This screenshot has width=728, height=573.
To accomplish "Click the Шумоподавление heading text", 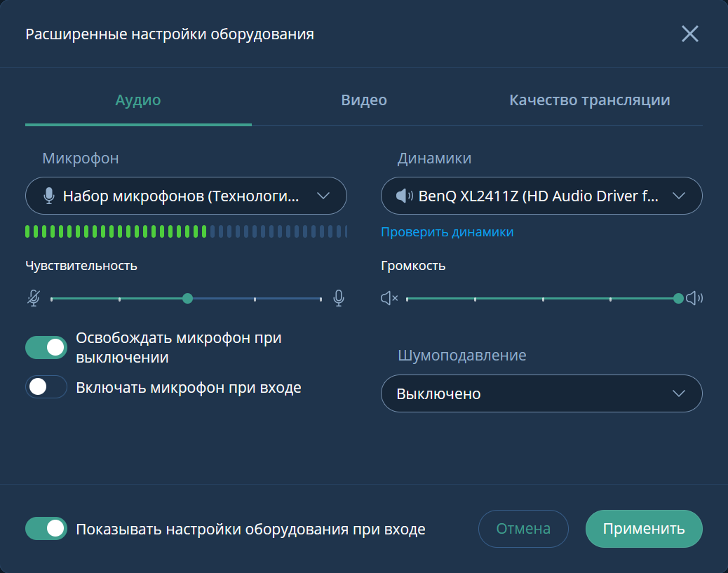I will coord(462,355).
